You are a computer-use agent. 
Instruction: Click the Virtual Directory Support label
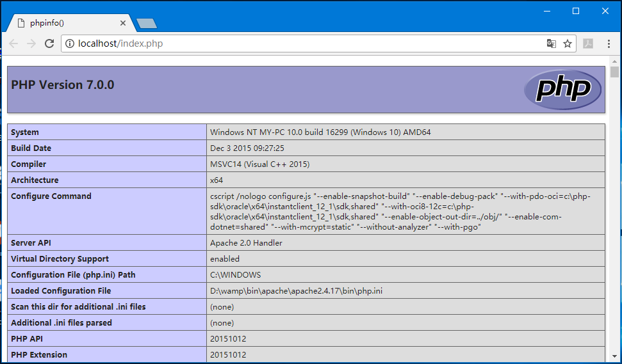tap(60, 258)
